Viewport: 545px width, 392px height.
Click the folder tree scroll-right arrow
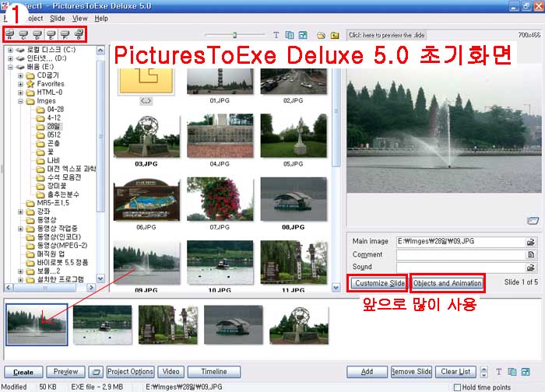tap(91, 288)
